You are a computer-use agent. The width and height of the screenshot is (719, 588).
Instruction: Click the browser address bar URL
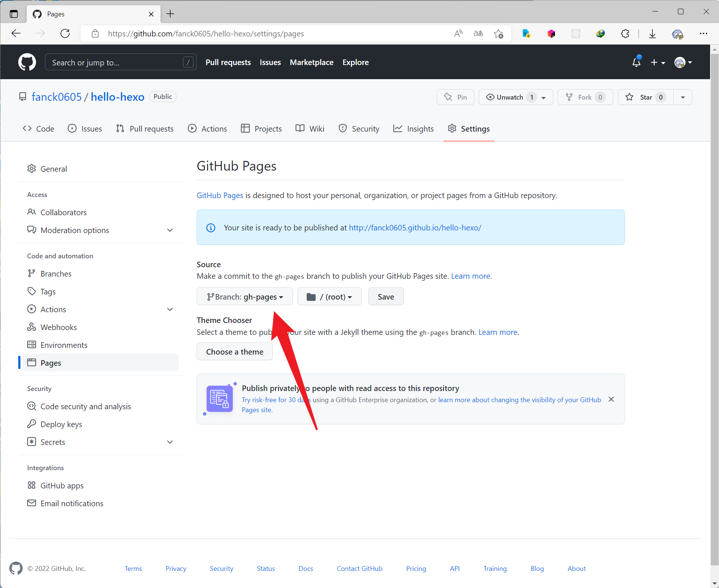[x=206, y=34]
